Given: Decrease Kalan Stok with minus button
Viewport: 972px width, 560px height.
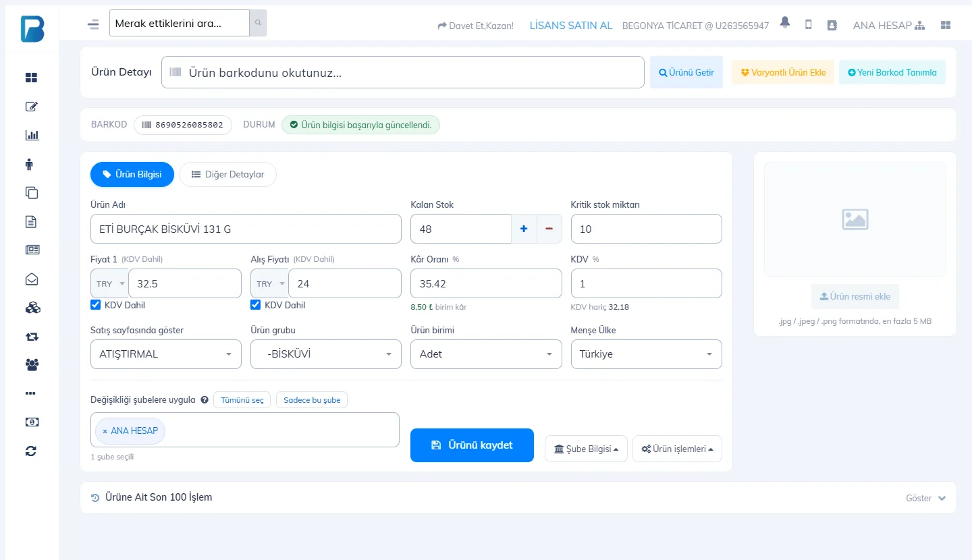Looking at the screenshot, I should (549, 229).
